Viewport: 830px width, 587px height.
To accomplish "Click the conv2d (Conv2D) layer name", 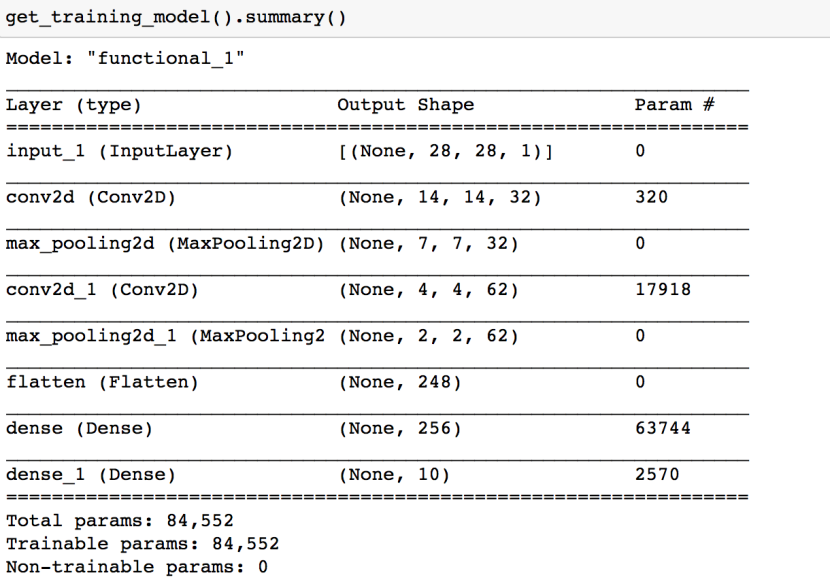I will pos(91,197).
